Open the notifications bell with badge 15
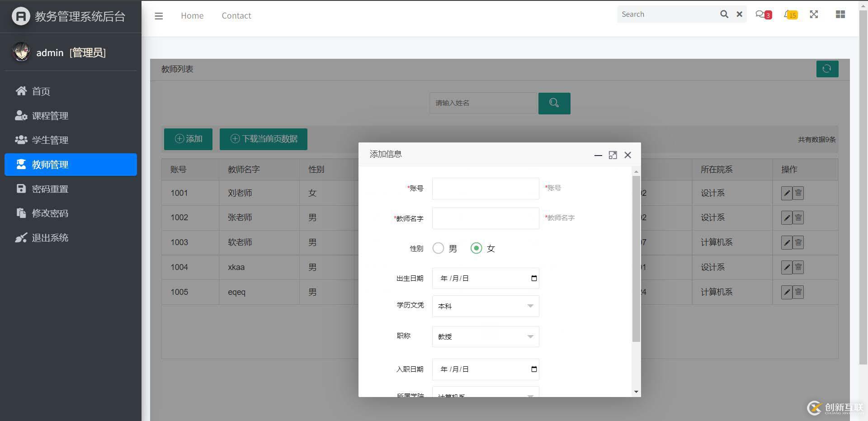Image resolution: width=868 pixels, height=421 pixels. tap(790, 14)
